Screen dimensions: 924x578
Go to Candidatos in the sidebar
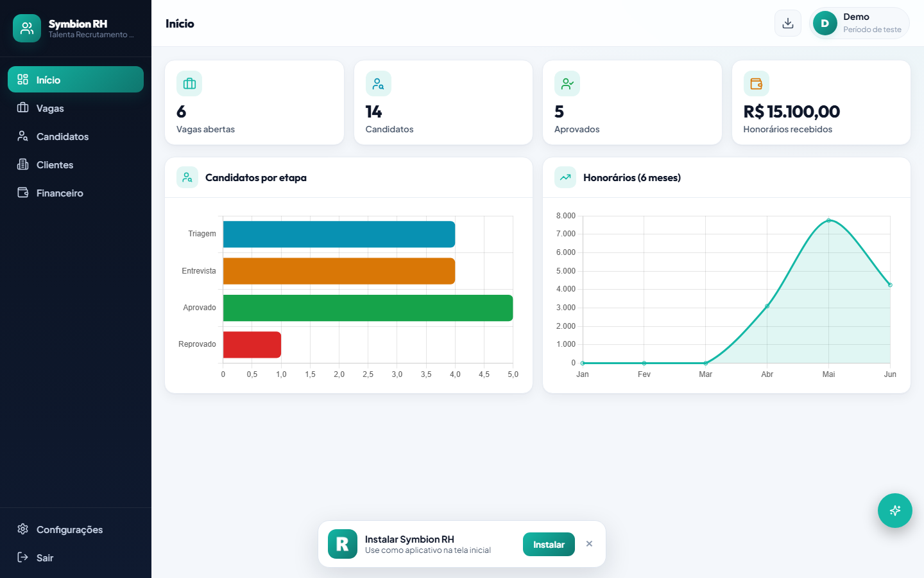pos(76,136)
